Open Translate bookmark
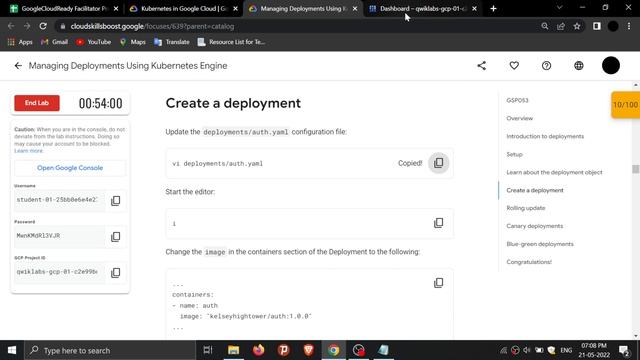This screenshot has height=360, width=640. click(171, 42)
